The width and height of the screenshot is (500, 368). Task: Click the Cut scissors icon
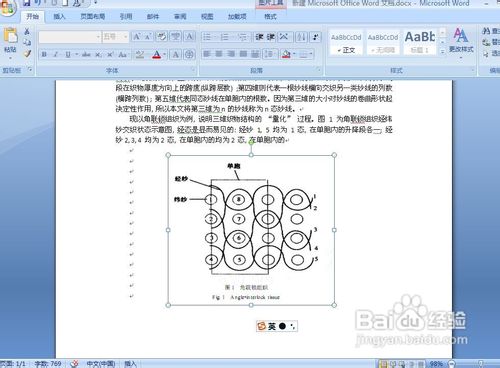pyautogui.click(x=27, y=31)
